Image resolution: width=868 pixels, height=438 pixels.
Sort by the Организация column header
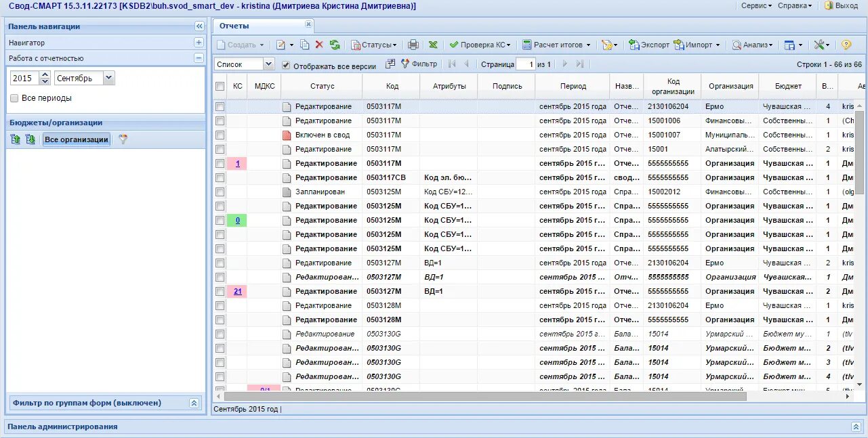point(730,86)
